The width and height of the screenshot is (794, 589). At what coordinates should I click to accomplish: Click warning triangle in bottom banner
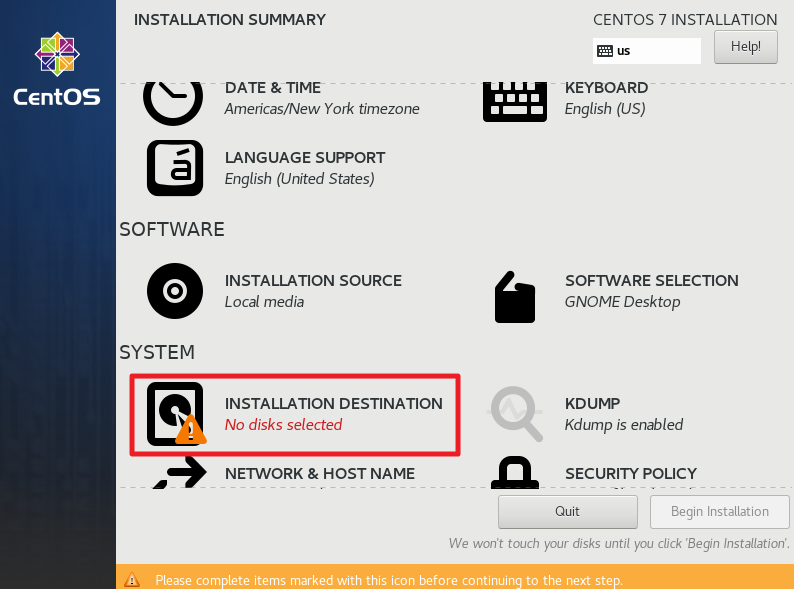click(x=132, y=579)
